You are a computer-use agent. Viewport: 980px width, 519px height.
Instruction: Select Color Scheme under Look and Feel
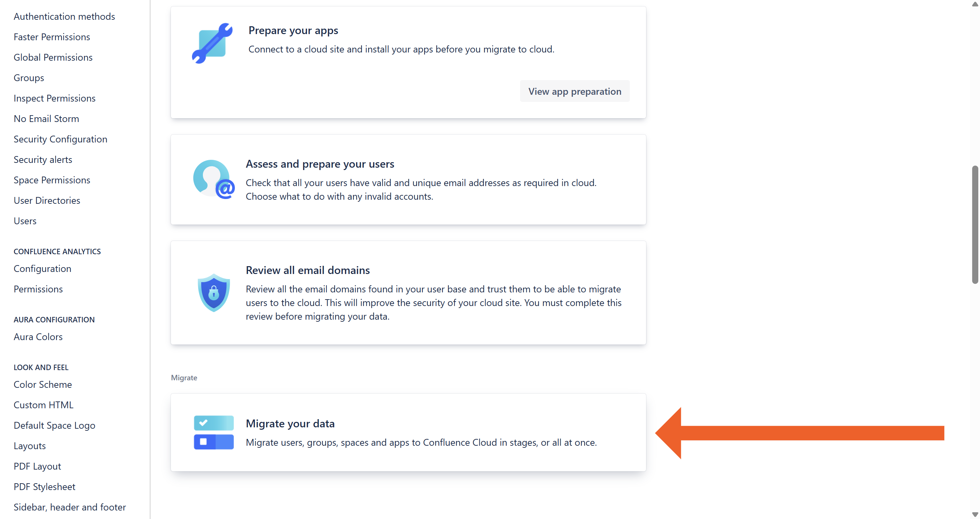point(43,384)
